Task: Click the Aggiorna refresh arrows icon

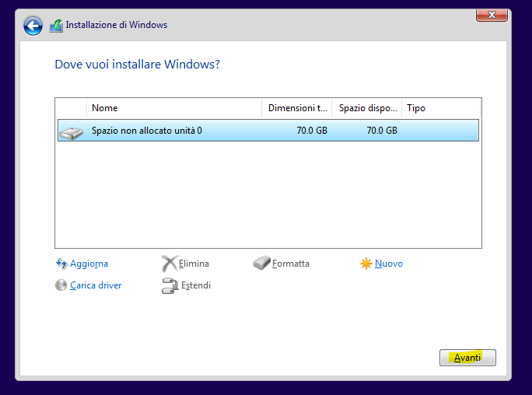Action: (x=61, y=264)
